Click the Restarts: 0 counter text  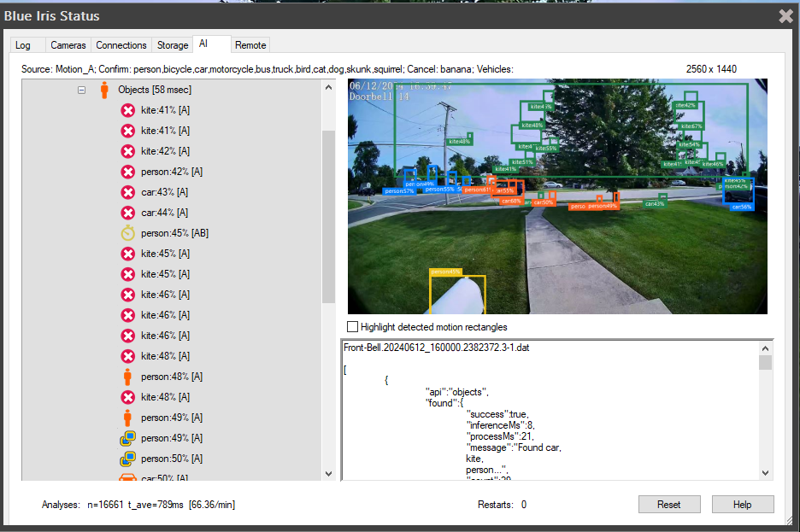502,505
